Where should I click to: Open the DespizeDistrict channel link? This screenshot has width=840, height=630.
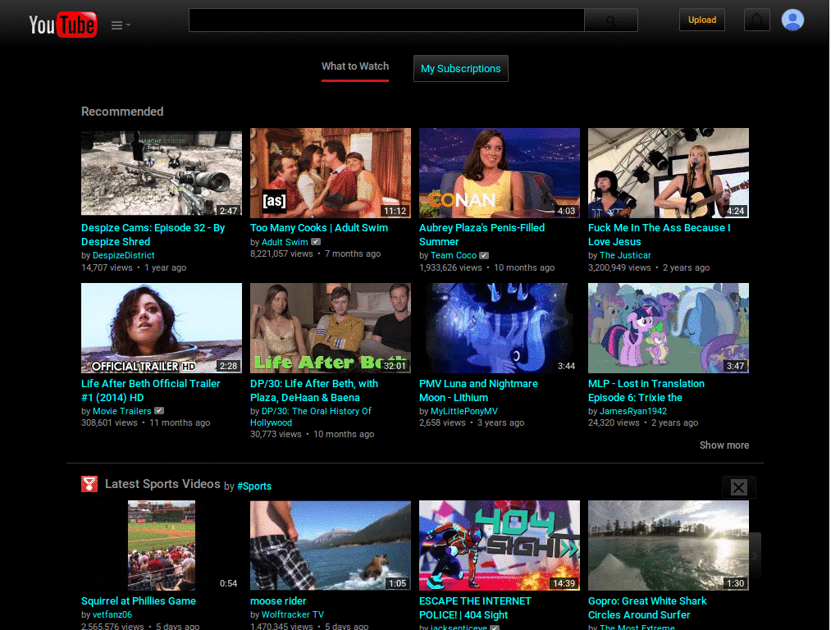click(x=124, y=256)
